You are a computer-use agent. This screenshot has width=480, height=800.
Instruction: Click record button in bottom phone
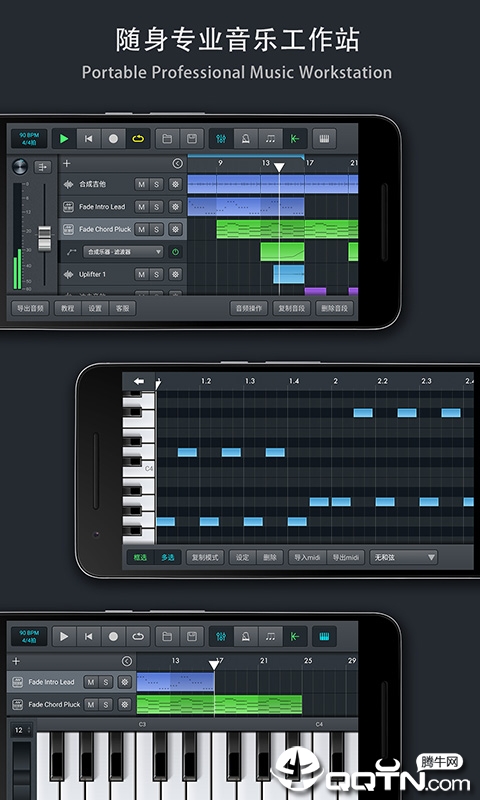pyautogui.click(x=113, y=636)
